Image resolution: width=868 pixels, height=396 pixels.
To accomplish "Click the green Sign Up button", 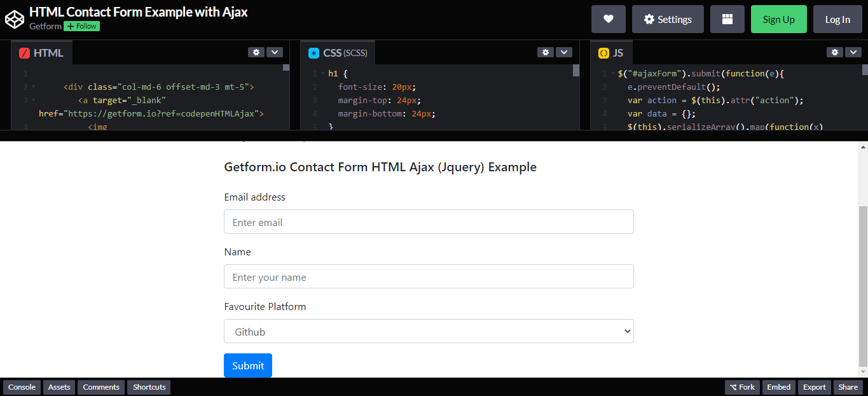I will click(778, 19).
